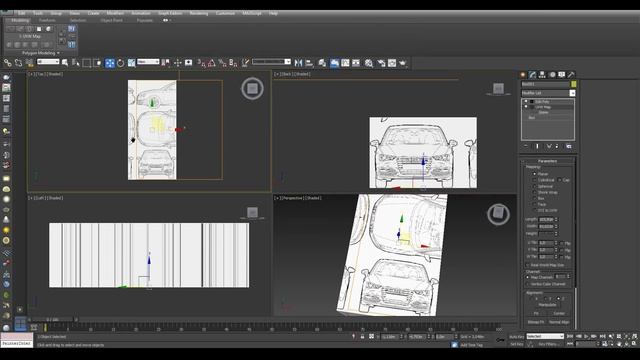
Task: Click the Play Animation button
Action: [x=586, y=336]
